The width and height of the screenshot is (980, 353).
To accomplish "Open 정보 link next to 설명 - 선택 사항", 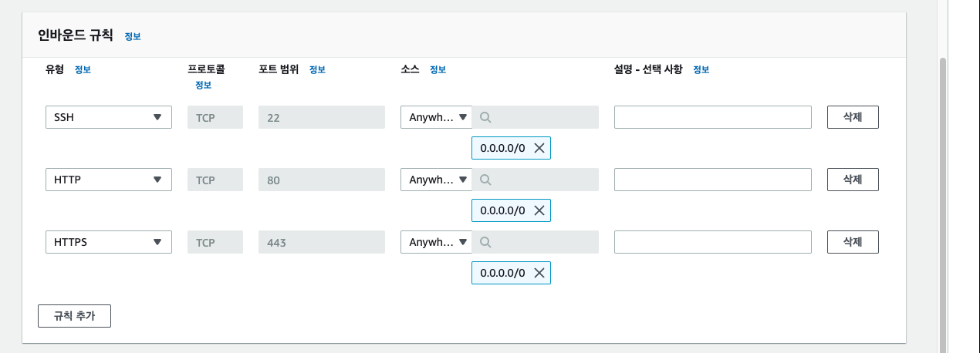I will (701, 69).
